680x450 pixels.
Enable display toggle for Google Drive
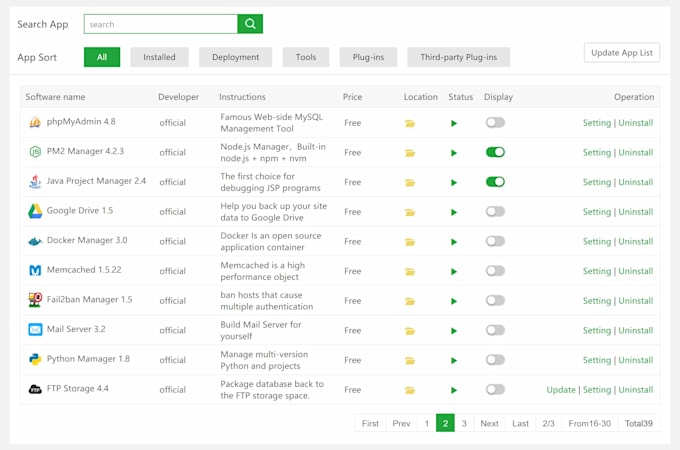pyautogui.click(x=495, y=212)
